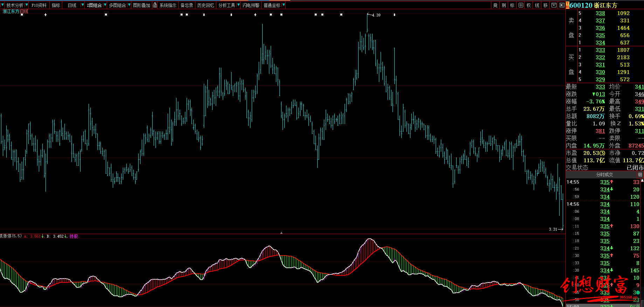Viewport: 644px width, 307px height.
Task: Expand the 日线 period dropdown arrow
Action: click(x=83, y=5)
